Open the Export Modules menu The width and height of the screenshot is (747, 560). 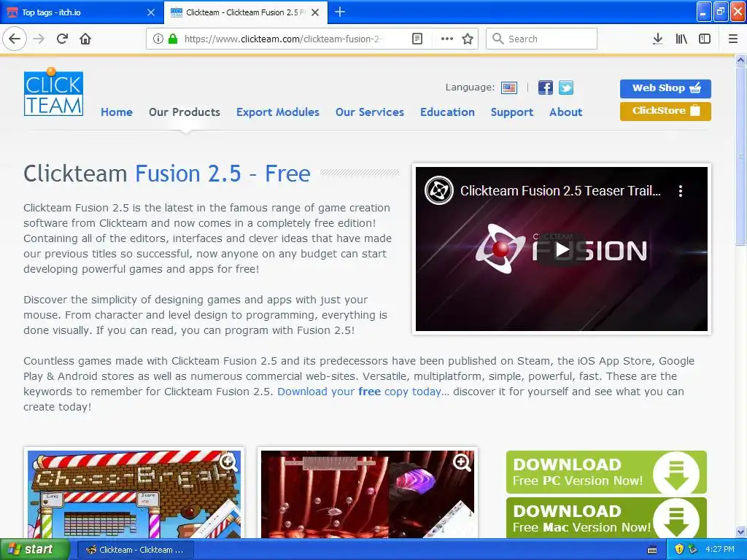(278, 112)
